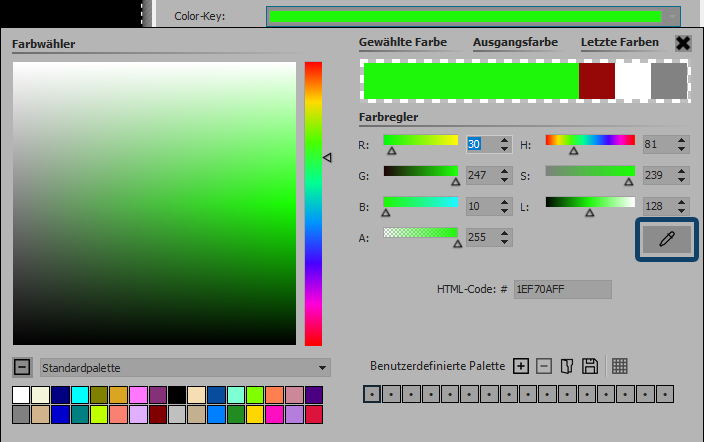The width and height of the screenshot is (704, 442).
Task: Pick olive swatch in Standardpalette
Action: point(99,395)
